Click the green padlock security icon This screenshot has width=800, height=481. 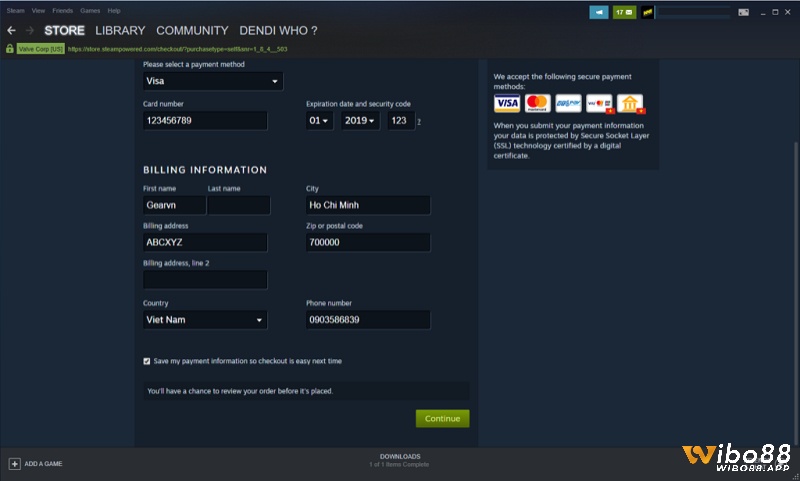[x=10, y=49]
